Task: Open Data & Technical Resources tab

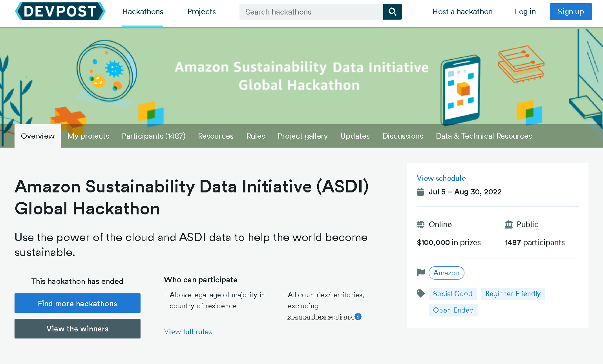Action: [x=484, y=136]
